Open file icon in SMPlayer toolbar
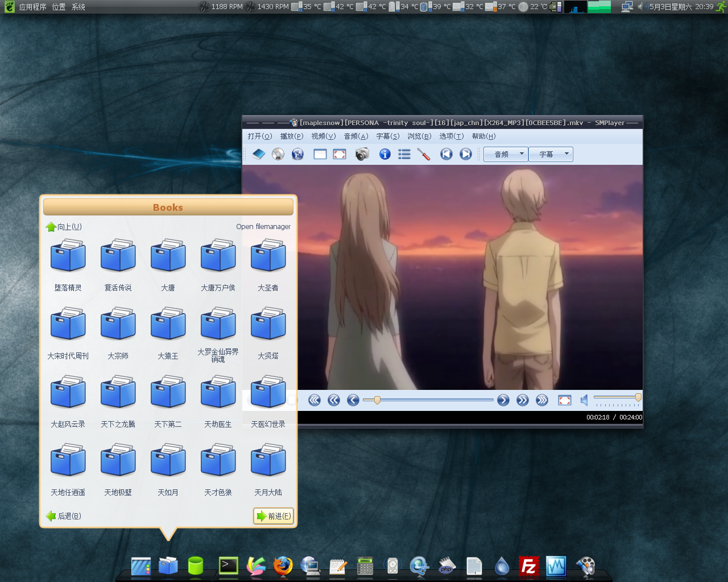This screenshot has width=728, height=582. point(259,154)
